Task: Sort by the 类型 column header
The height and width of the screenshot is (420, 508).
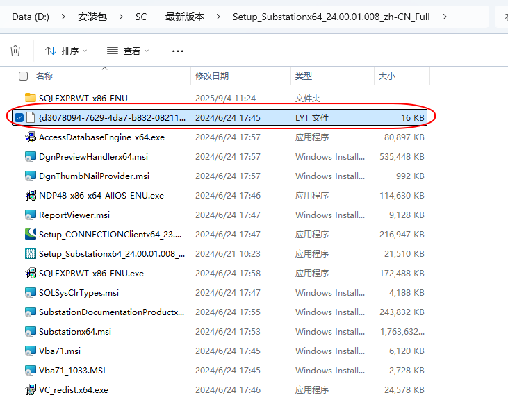Action: [x=304, y=76]
